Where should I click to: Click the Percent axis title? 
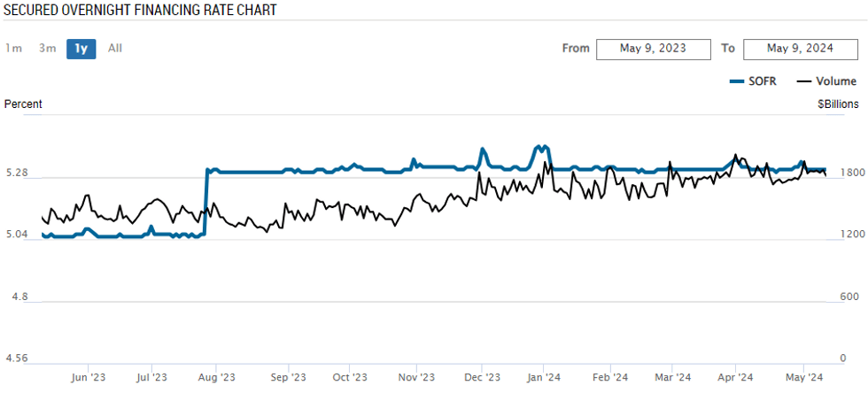click(x=23, y=104)
